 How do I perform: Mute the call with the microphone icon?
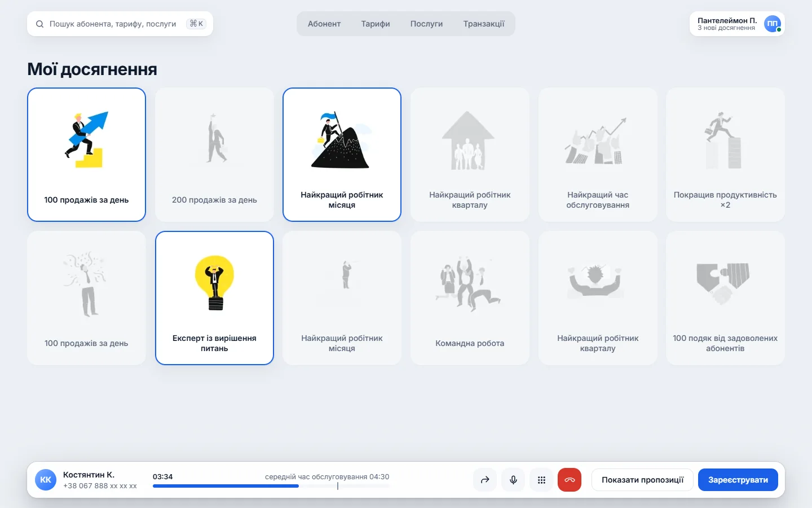[x=513, y=480]
